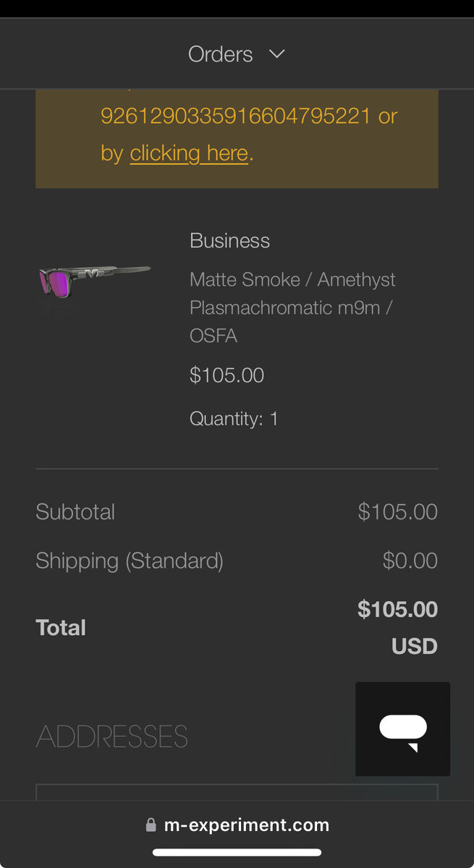Click the ADDRESSES section heading

112,737
